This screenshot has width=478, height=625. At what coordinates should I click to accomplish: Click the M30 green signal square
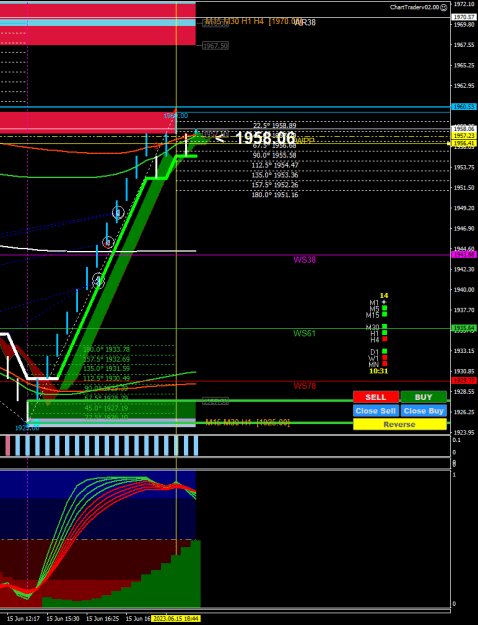tap(384, 327)
